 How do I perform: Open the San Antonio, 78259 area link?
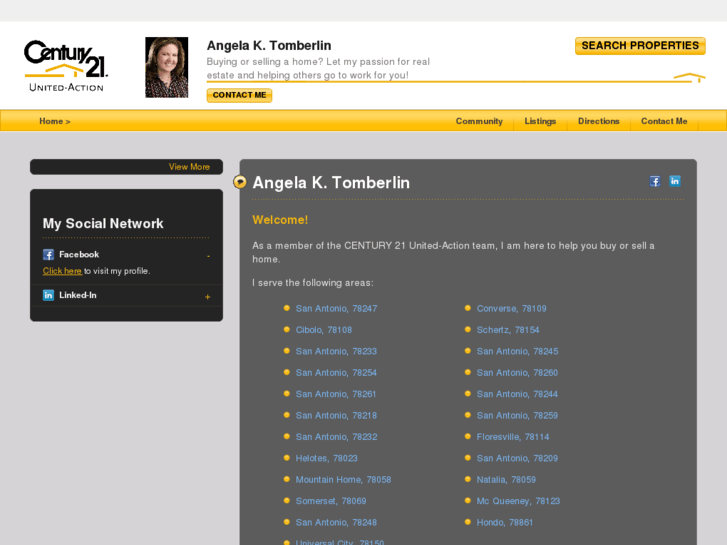(x=517, y=415)
